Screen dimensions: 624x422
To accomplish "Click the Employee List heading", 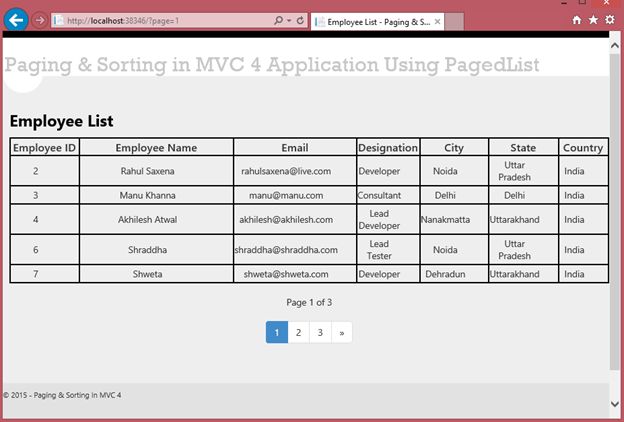I will (62, 121).
